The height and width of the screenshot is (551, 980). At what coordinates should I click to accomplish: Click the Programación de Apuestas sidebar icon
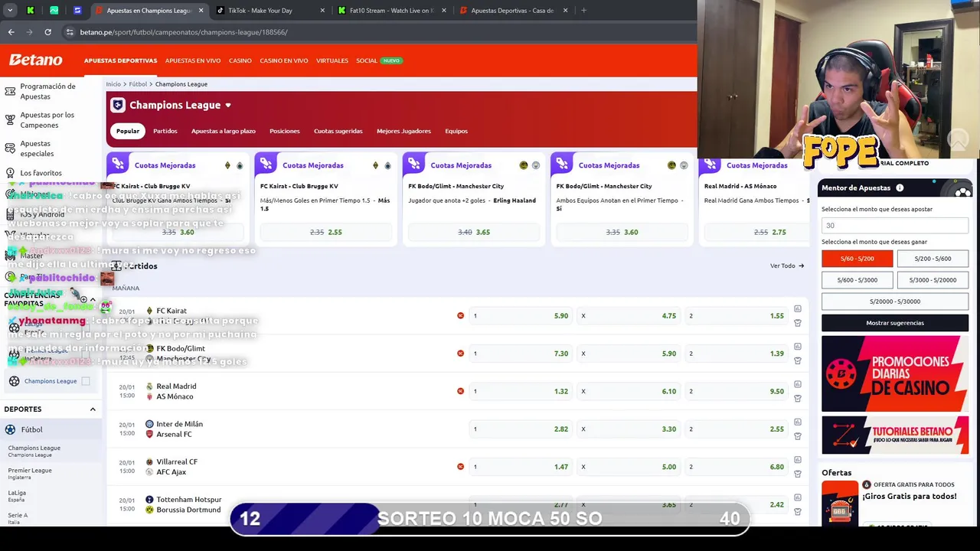tap(10, 92)
